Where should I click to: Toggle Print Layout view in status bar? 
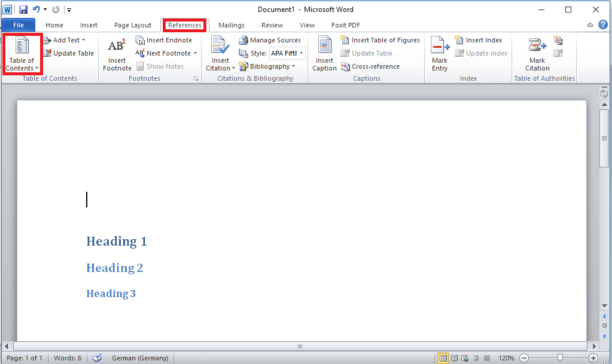coord(443,357)
